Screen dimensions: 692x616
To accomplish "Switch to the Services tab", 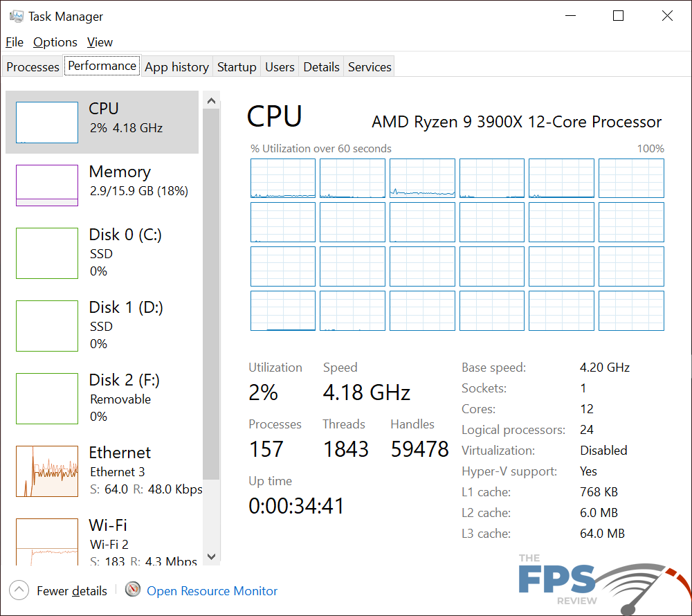I will pyautogui.click(x=370, y=66).
